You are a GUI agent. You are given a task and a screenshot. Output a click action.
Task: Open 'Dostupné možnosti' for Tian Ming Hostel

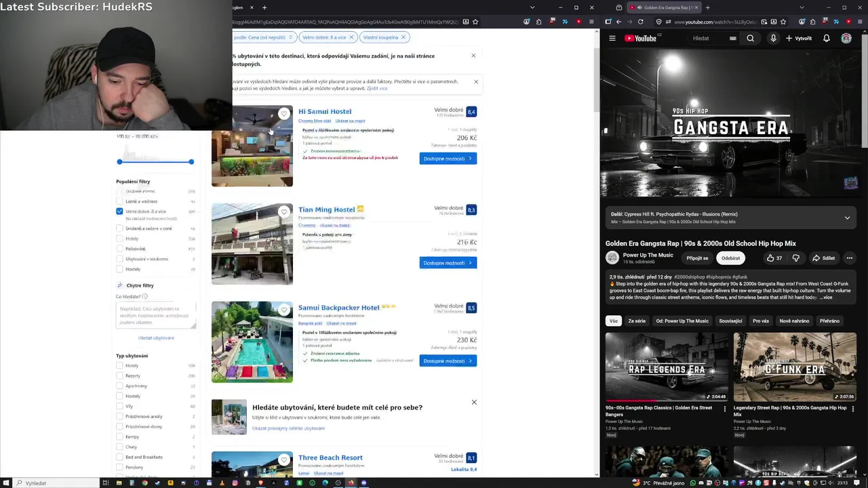coord(448,263)
